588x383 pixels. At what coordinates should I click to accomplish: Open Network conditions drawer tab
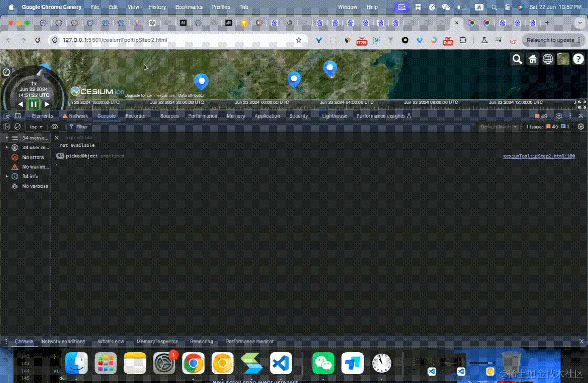pyautogui.click(x=63, y=342)
